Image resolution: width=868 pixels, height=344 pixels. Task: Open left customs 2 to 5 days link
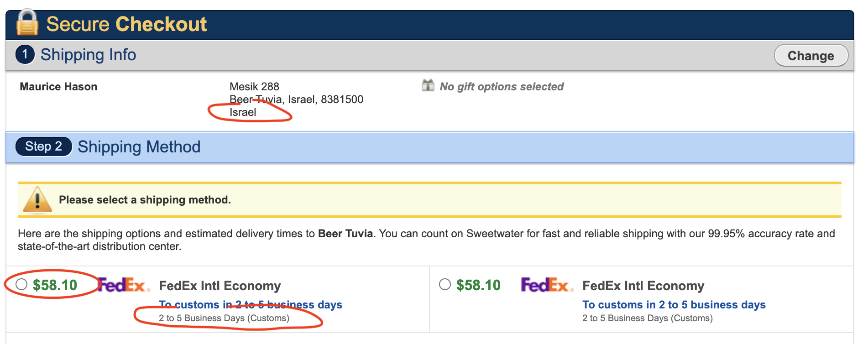[x=251, y=304]
